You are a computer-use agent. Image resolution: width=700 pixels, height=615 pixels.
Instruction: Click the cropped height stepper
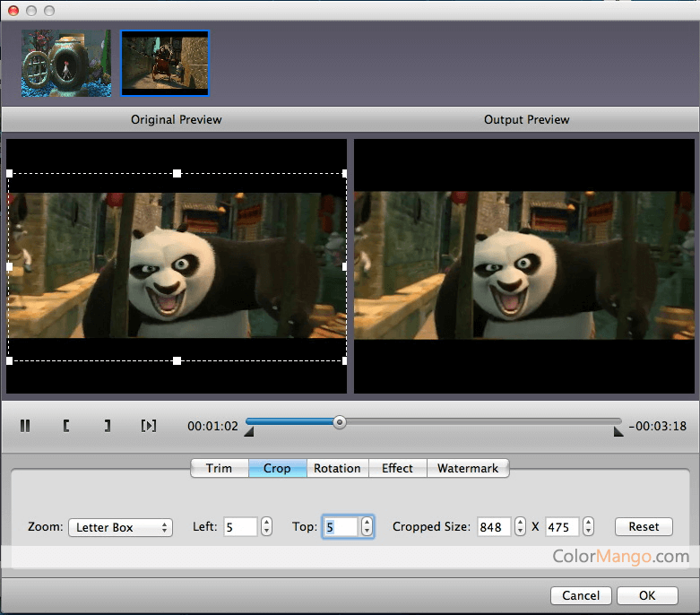click(588, 526)
